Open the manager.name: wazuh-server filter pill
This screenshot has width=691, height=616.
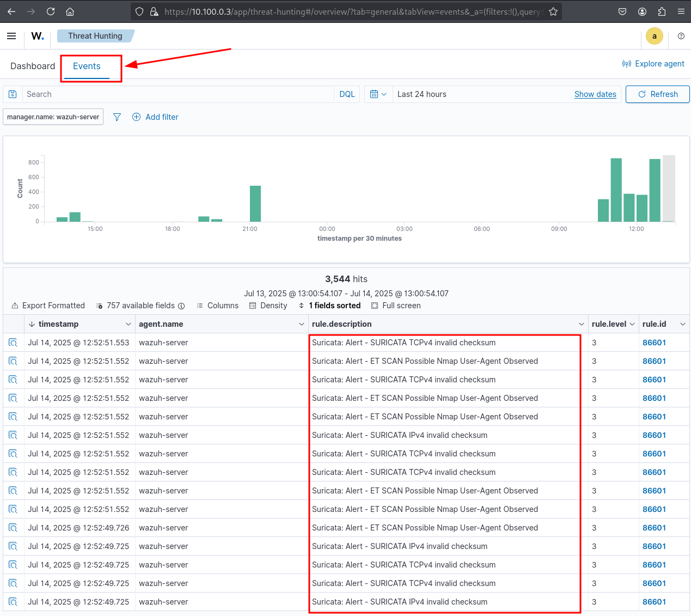pos(53,117)
